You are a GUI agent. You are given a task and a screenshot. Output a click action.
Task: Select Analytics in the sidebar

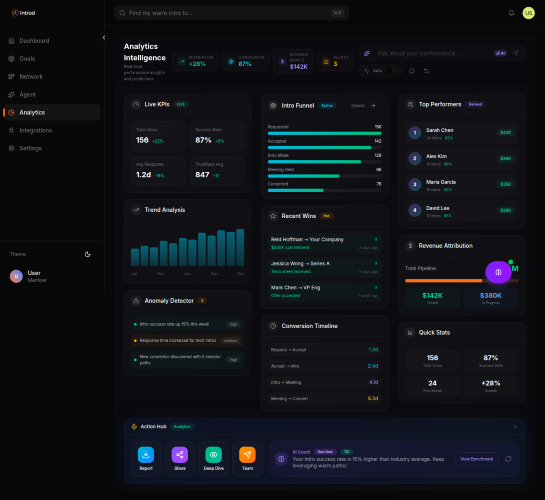click(51, 113)
